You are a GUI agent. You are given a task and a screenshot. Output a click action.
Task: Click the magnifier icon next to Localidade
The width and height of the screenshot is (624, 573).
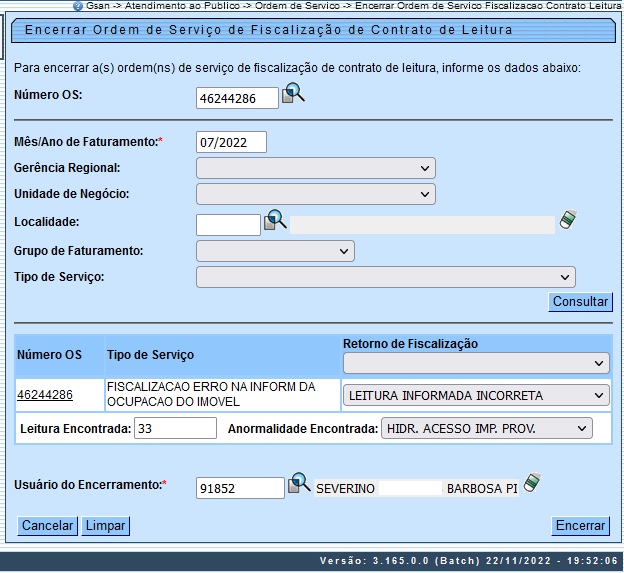[x=275, y=221]
